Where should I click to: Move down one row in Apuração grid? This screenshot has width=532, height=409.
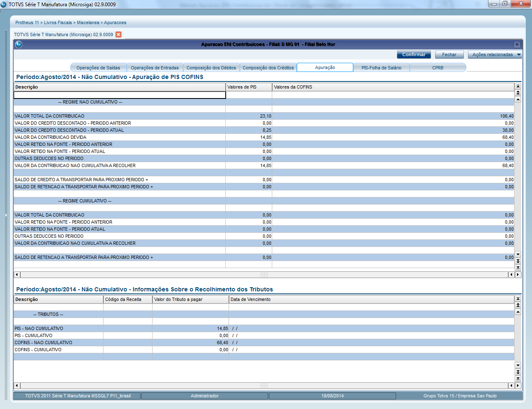[x=518, y=254]
